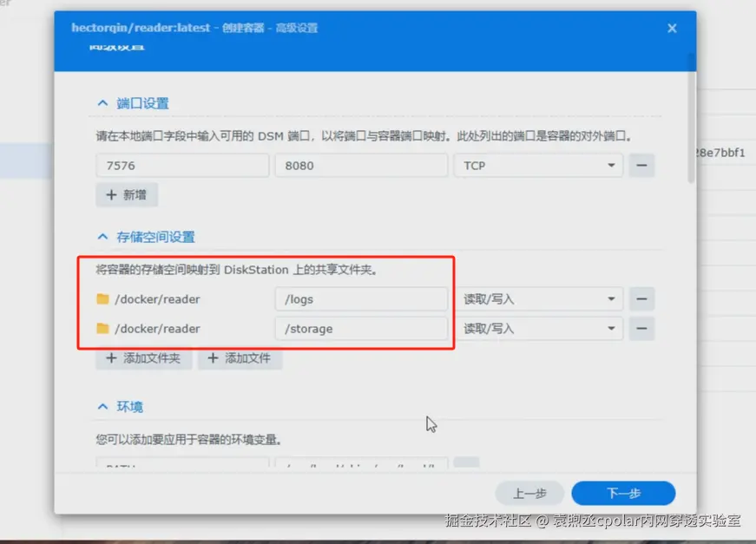Open the permission dropdown for /logs
This screenshot has height=544, width=756.
click(538, 298)
